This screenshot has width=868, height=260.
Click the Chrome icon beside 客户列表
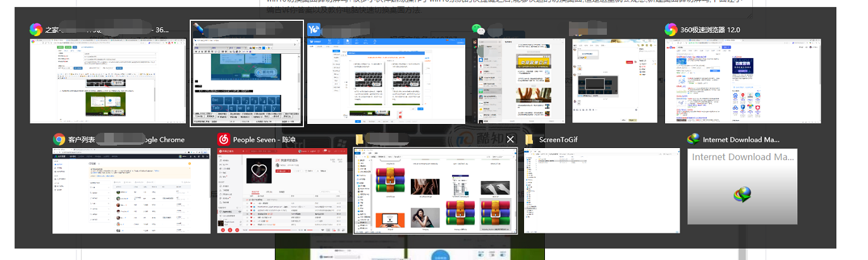pyautogui.click(x=59, y=139)
